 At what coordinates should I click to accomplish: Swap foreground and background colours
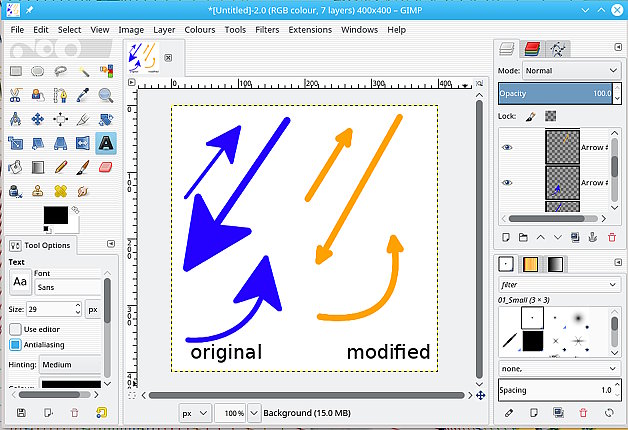point(75,210)
